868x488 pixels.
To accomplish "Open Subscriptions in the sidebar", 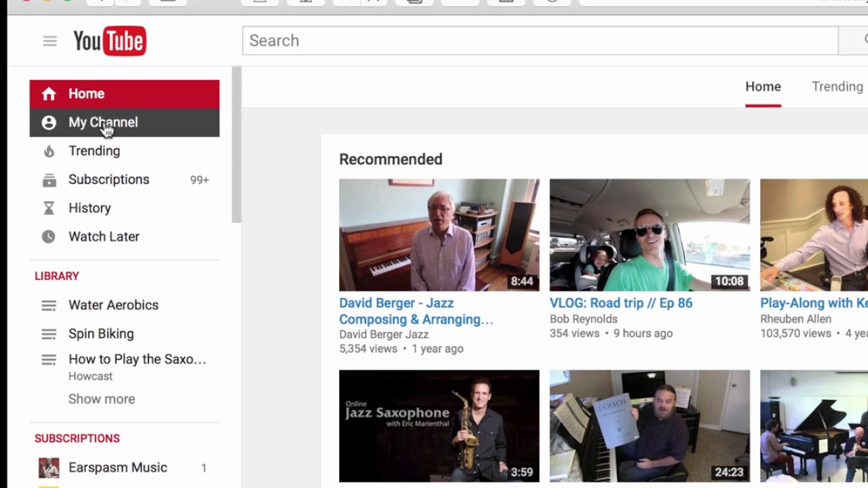I will (124, 180).
